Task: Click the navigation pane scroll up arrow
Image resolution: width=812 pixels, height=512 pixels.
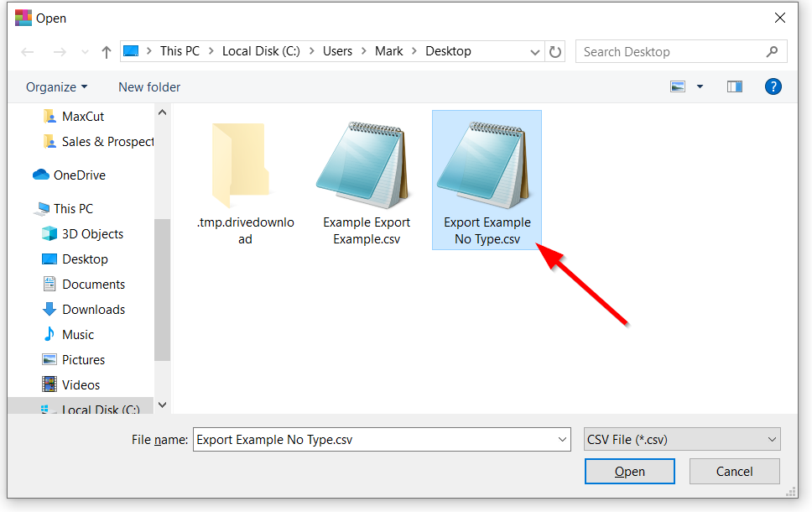Action: (x=162, y=112)
